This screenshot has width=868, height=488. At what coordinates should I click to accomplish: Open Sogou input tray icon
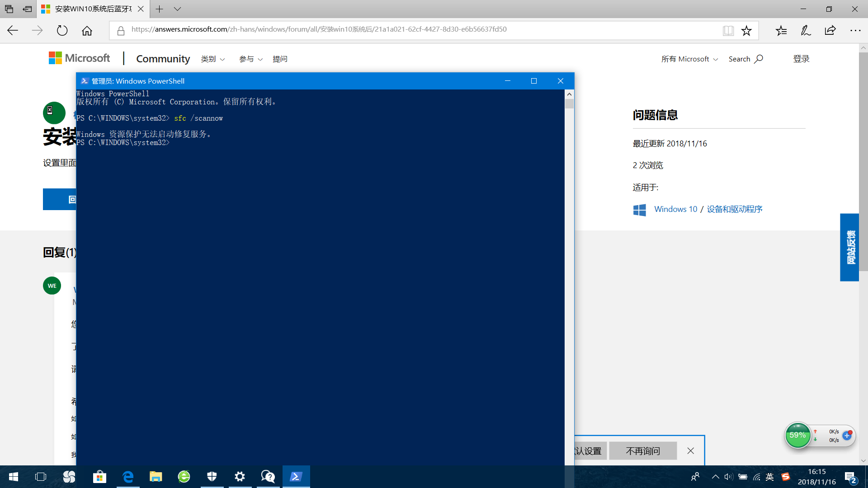(785, 477)
